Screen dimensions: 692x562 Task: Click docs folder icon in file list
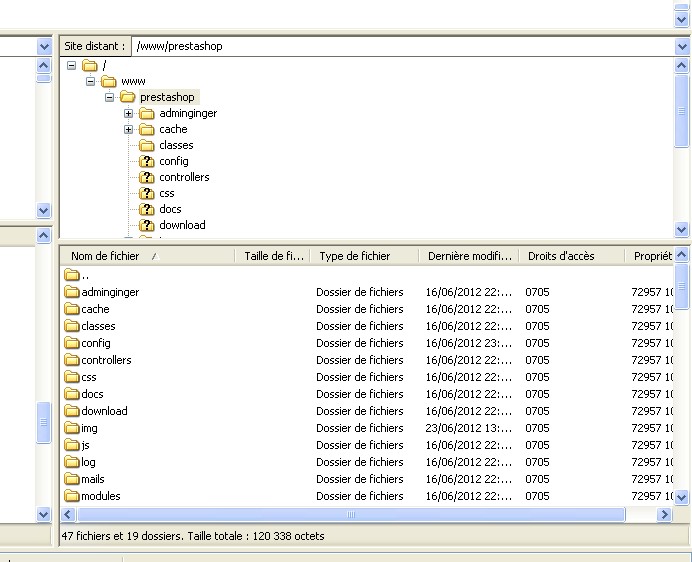click(71, 394)
